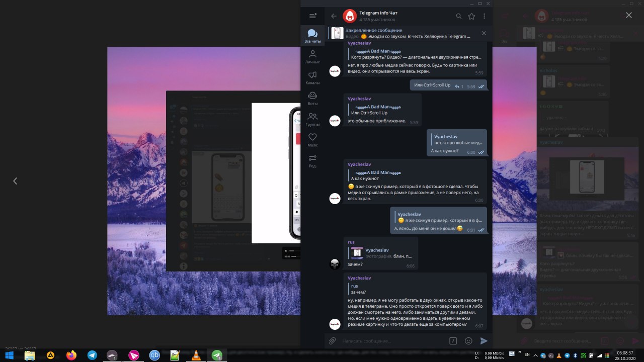Viewport: 644px width, 362px height.
Task: Send message with the paper plane icon
Action: tap(484, 341)
